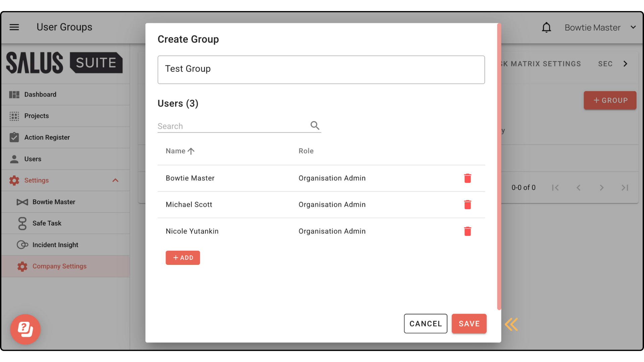Open the chat support bubble
644x362 pixels.
(25, 329)
